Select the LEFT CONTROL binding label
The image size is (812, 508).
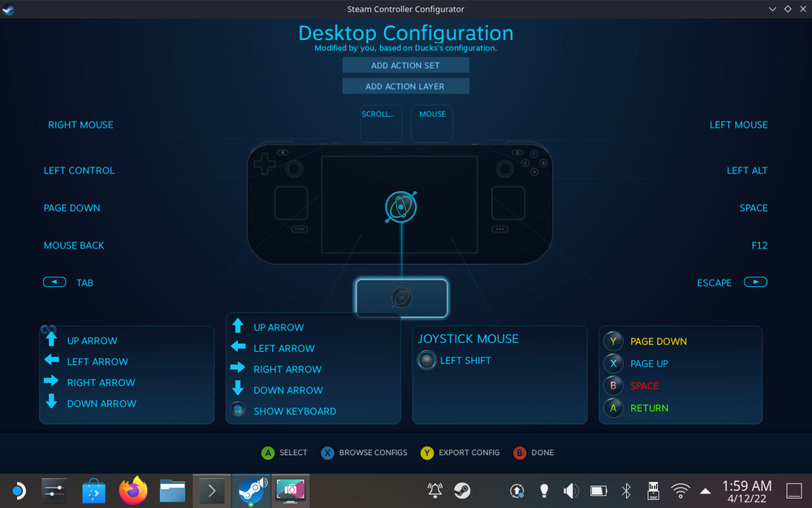[x=80, y=171]
